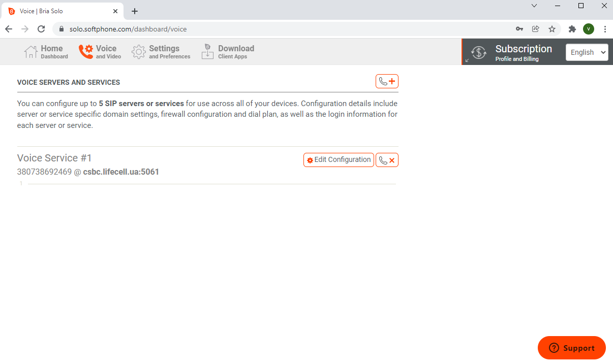
Task: Open a new browser tab
Action: click(x=135, y=11)
